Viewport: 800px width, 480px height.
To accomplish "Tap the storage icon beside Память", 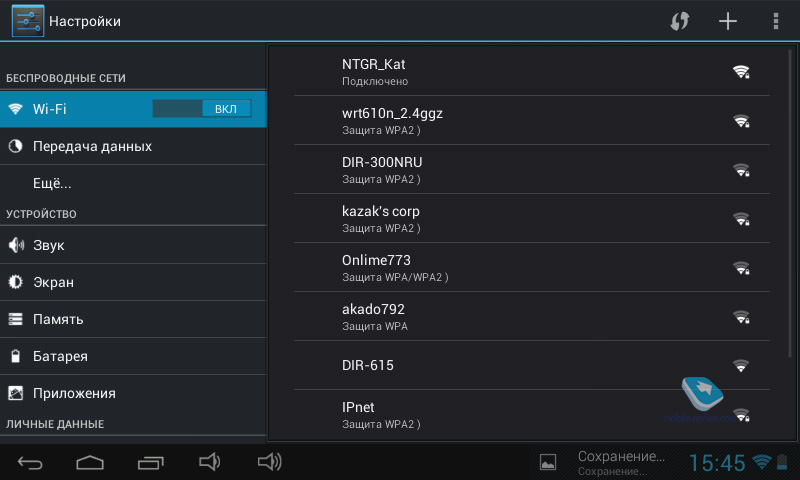I will [16, 319].
